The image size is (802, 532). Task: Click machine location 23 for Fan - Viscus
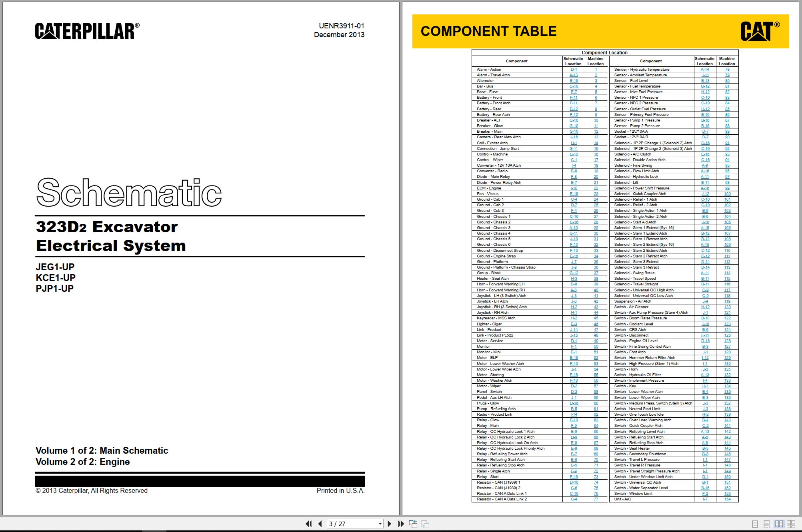[x=596, y=194]
